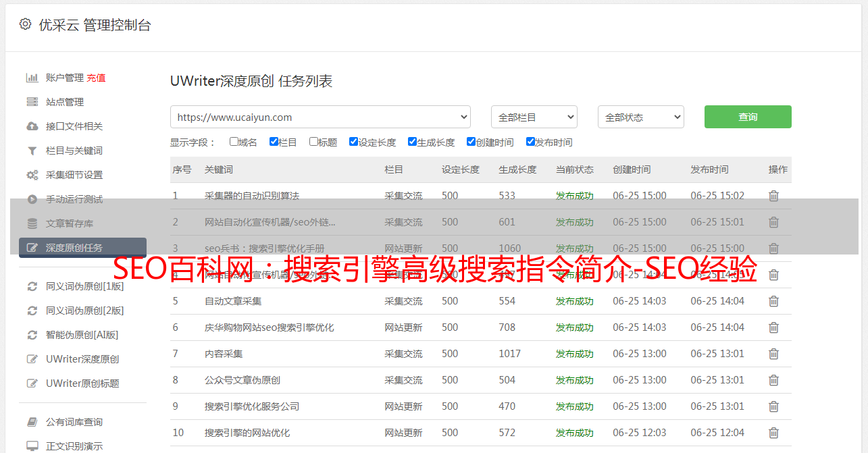The width and height of the screenshot is (868, 453).
Task: Click the keyword 搜索引擎优化服务公司
Action: (252, 406)
